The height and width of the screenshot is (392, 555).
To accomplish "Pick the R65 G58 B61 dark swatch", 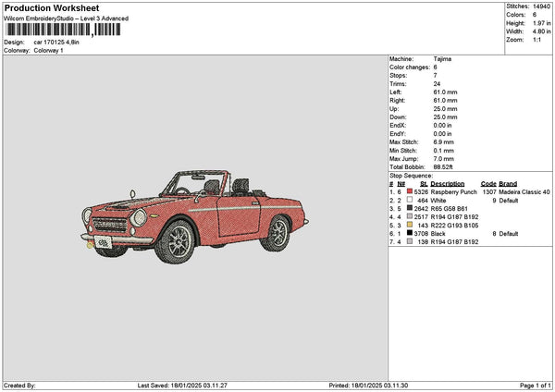I will click(x=409, y=209).
